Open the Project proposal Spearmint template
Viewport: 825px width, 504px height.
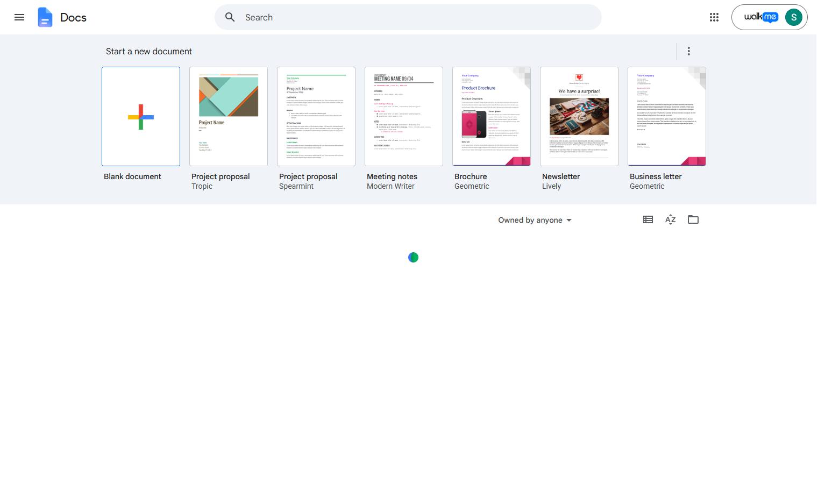tap(316, 116)
